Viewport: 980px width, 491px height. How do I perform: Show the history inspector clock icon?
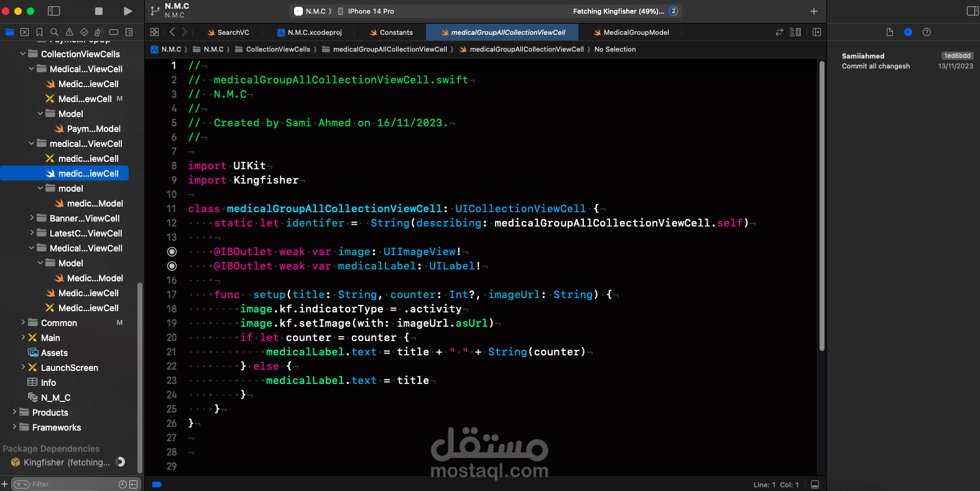point(908,32)
